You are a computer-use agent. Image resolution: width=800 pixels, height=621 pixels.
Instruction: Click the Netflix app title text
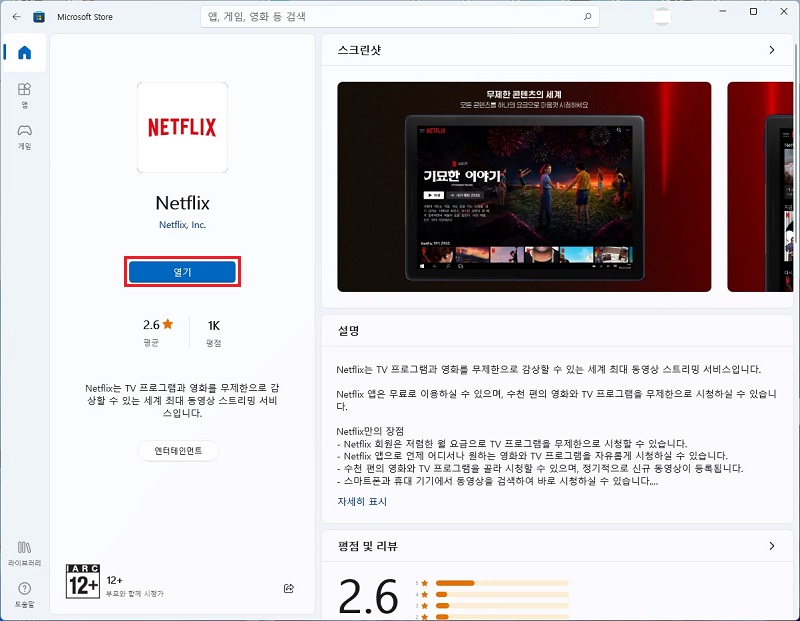(x=183, y=203)
